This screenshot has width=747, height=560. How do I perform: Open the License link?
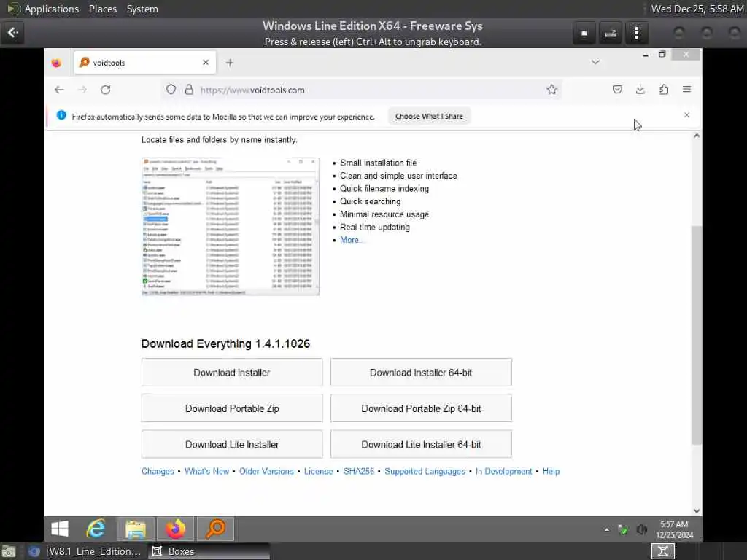(318, 471)
